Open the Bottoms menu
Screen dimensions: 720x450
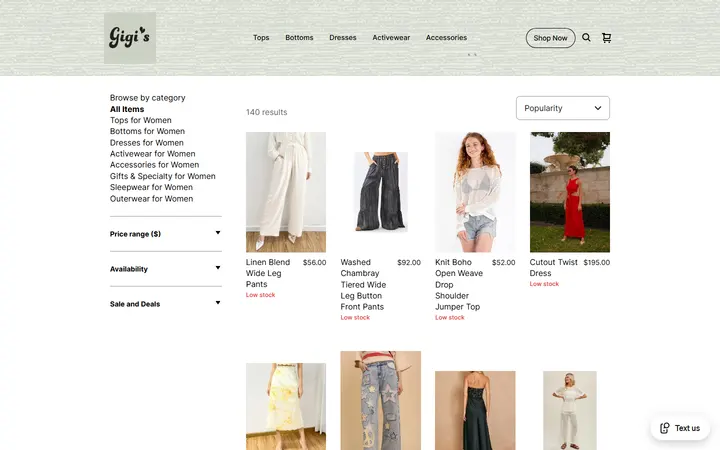pos(299,38)
